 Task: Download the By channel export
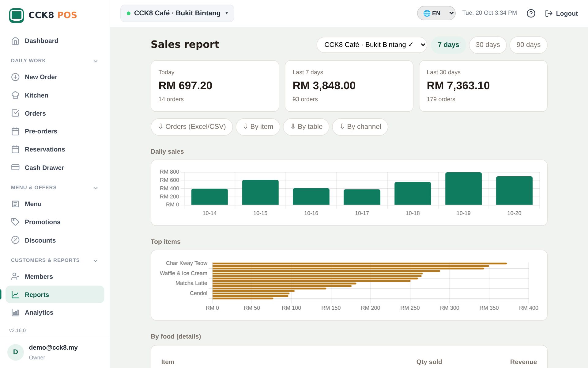click(360, 127)
